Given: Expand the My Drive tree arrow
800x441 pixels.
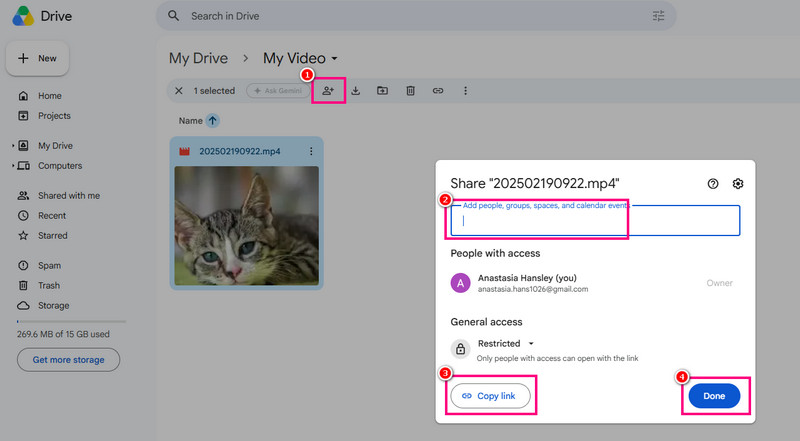Looking at the screenshot, I should [x=13, y=146].
